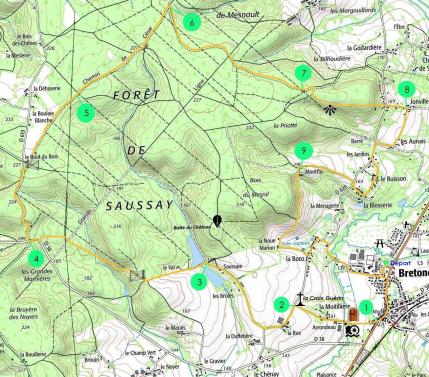Image resolution: width=429 pixels, height=377 pixels.
Task: Open waypoint marker number 7
Action: [x=303, y=73]
